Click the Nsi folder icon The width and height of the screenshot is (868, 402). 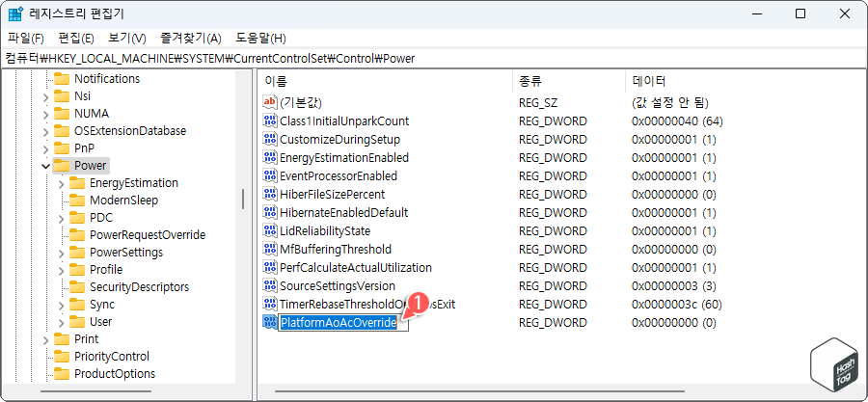[x=62, y=96]
